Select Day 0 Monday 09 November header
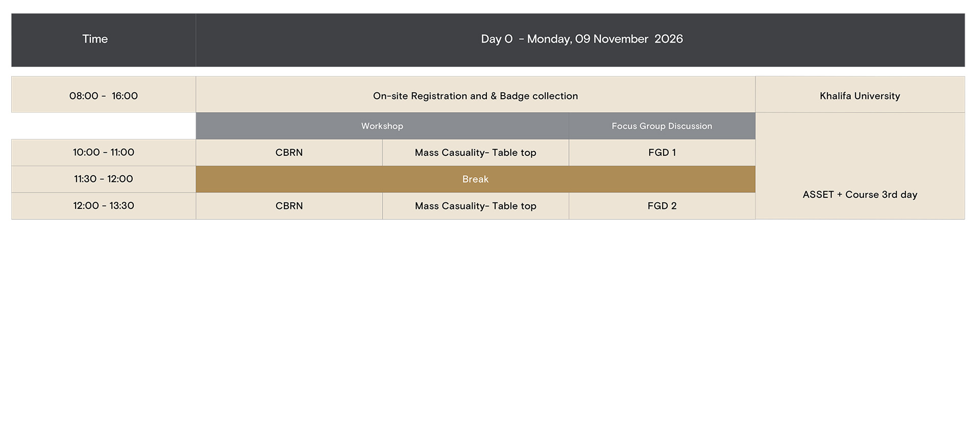 pos(581,39)
